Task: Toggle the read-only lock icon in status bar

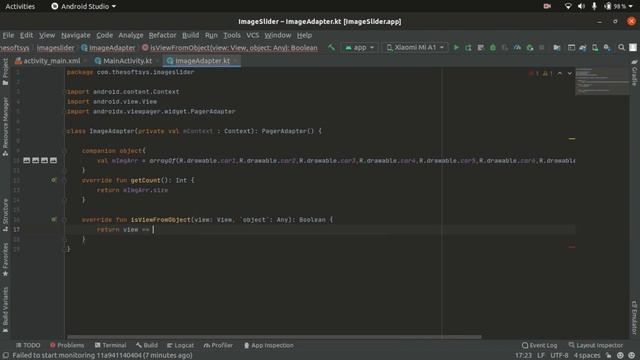Action: click(609, 356)
